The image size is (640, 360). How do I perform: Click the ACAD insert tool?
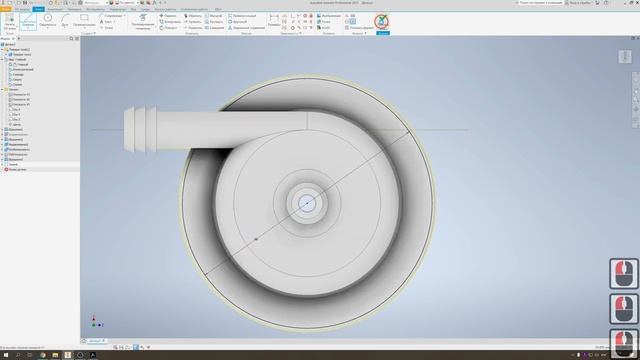[324, 28]
